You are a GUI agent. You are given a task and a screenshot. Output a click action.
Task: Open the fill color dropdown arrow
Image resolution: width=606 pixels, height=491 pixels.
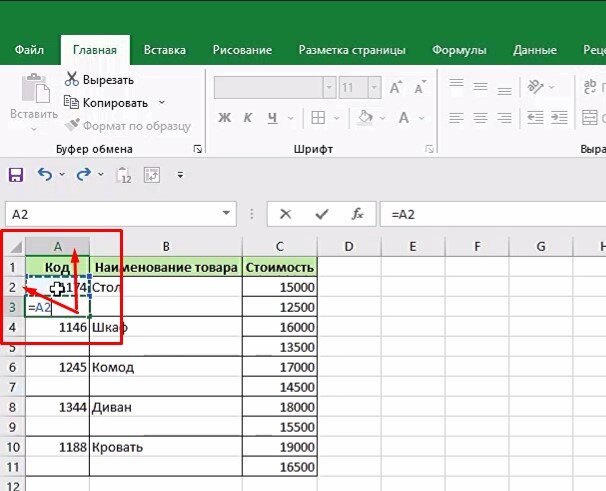[x=383, y=118]
